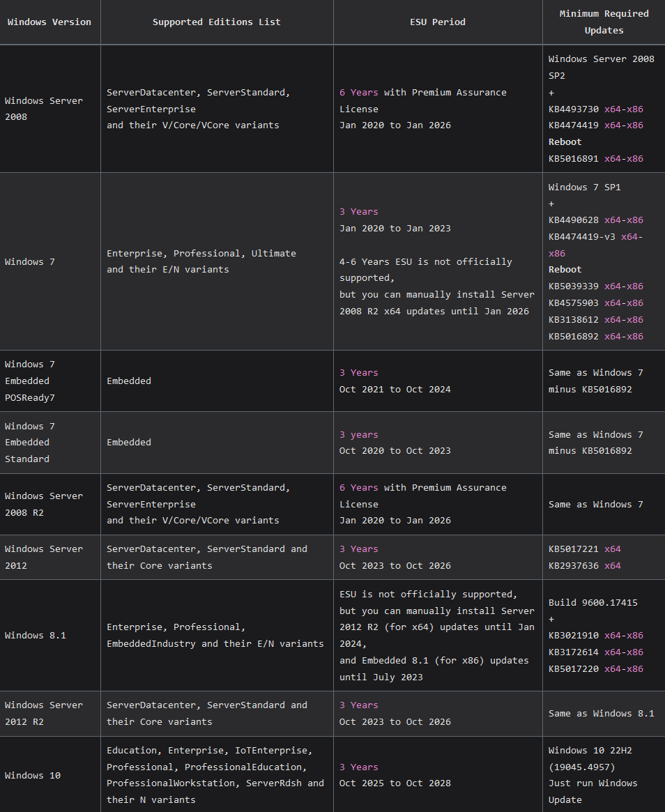Screen dimensions: 665x812
Task: Click "3 Years" in the Server 2012 R2 row
Action: 358,705
